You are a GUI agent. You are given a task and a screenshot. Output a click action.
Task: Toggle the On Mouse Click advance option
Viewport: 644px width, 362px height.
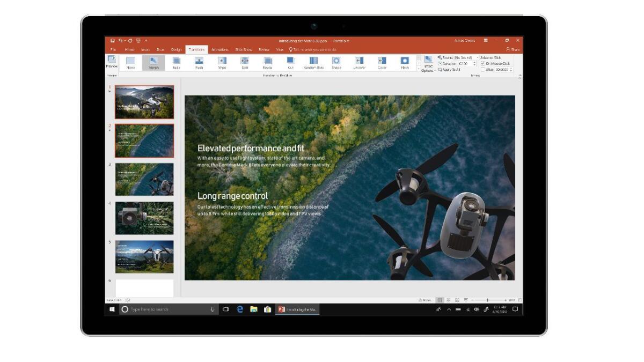click(482, 63)
